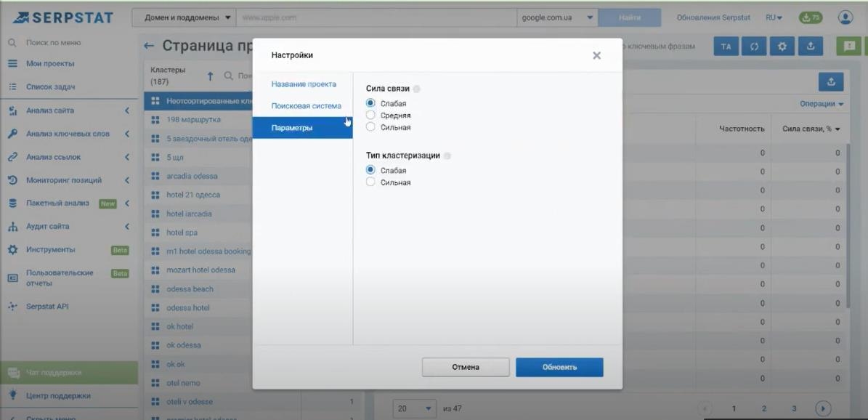Image resolution: width=868 pixels, height=420 pixels.
Task: Click the grid icon of 'mozart hotel odessa'
Action: pos(155,270)
